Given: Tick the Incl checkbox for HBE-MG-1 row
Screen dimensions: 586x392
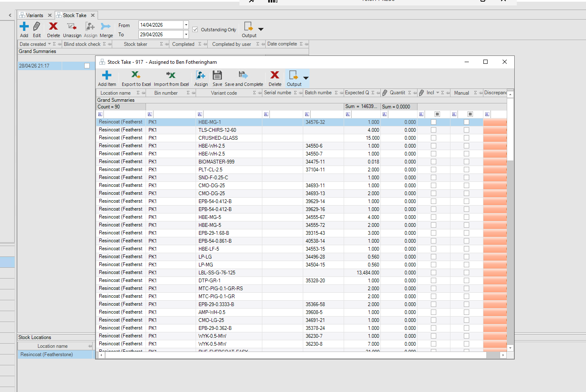Looking at the screenshot, I should [433, 122].
